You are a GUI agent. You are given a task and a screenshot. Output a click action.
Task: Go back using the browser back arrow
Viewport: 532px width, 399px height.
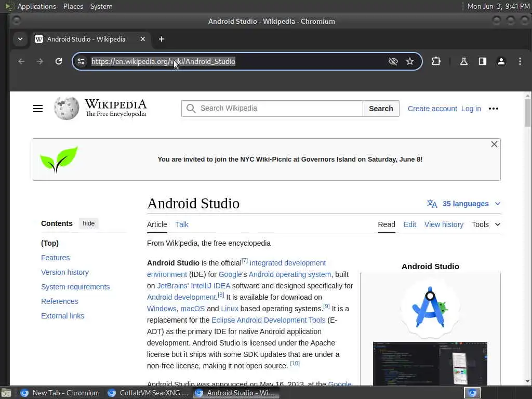pyautogui.click(x=21, y=61)
